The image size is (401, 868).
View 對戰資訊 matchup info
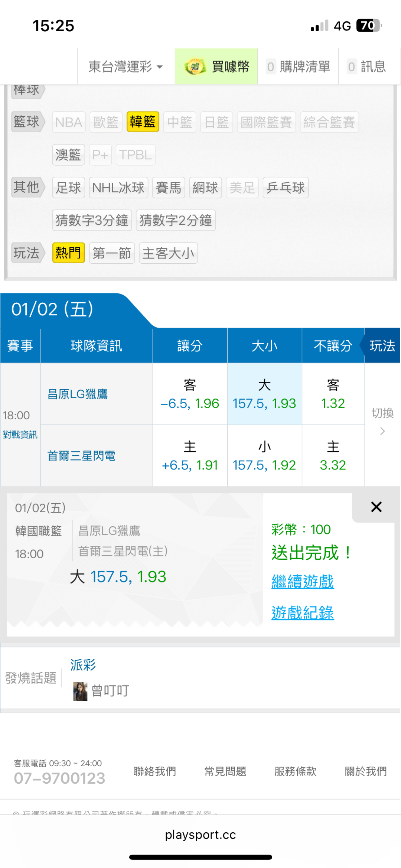20,435
